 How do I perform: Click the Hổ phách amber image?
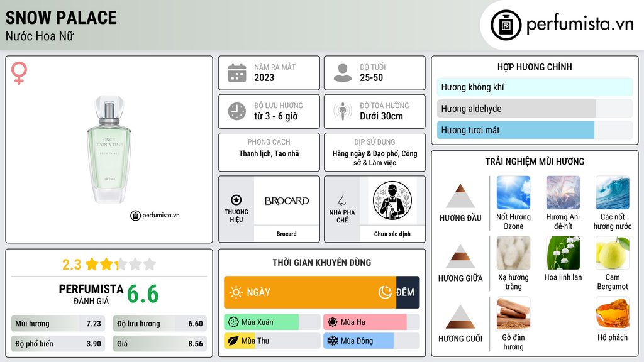coord(613,313)
